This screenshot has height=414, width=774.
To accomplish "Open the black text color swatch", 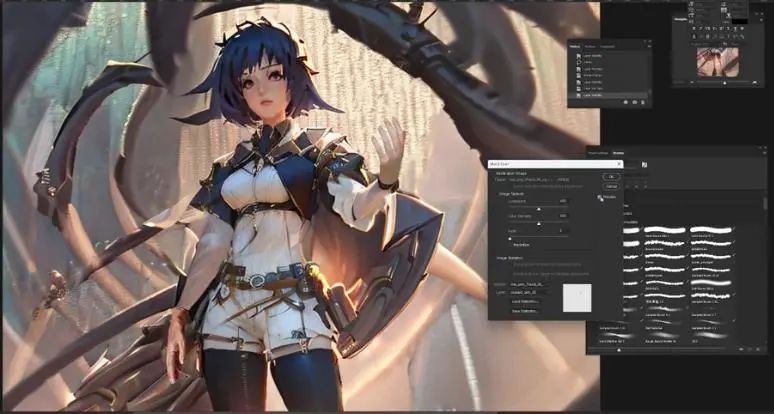I will click(739, 22).
